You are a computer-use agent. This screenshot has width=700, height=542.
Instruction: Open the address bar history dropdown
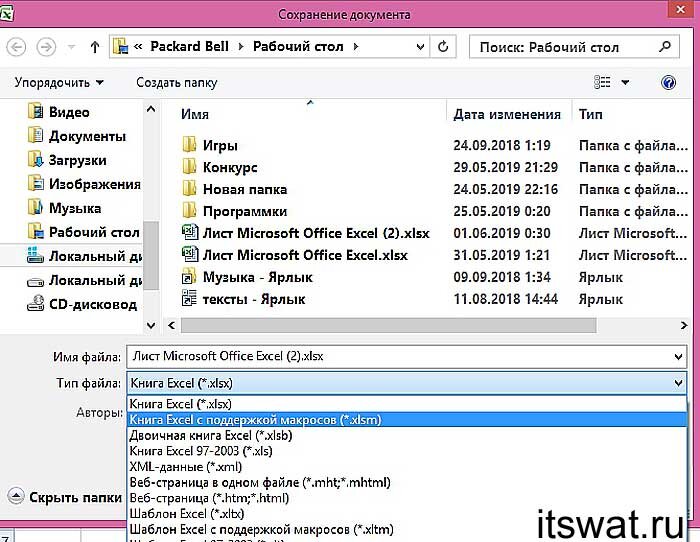coord(420,46)
